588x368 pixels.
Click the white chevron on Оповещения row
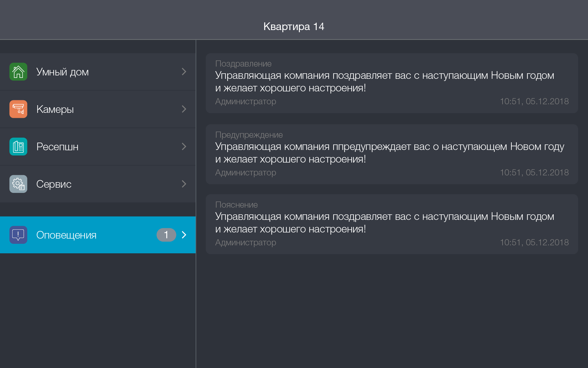point(184,235)
